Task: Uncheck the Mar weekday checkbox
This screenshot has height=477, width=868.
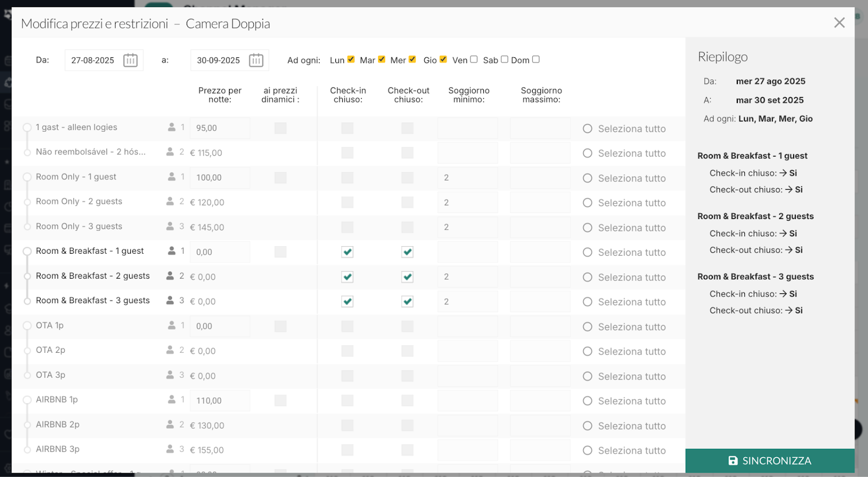Action: tap(381, 60)
